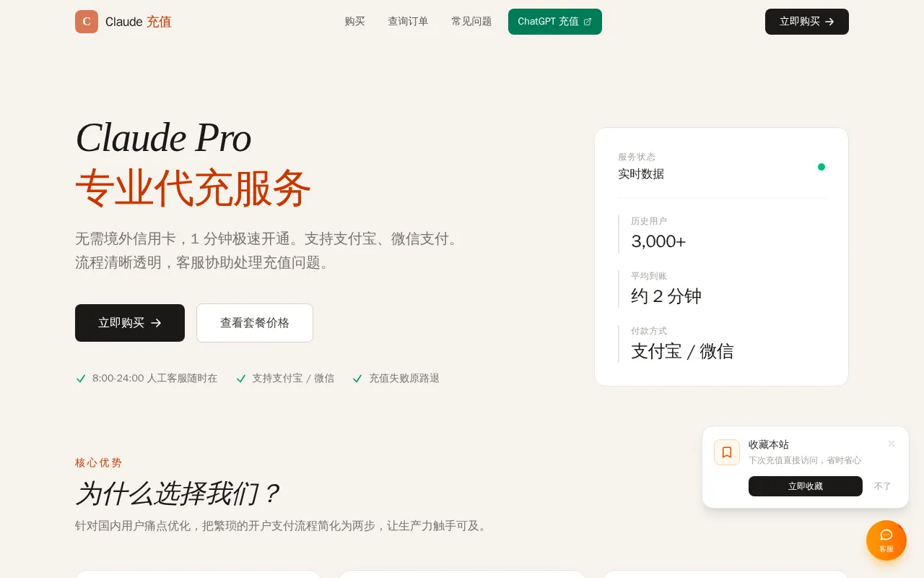Click the 专业代充服务 heading
This screenshot has width=924, height=578.
(193, 189)
